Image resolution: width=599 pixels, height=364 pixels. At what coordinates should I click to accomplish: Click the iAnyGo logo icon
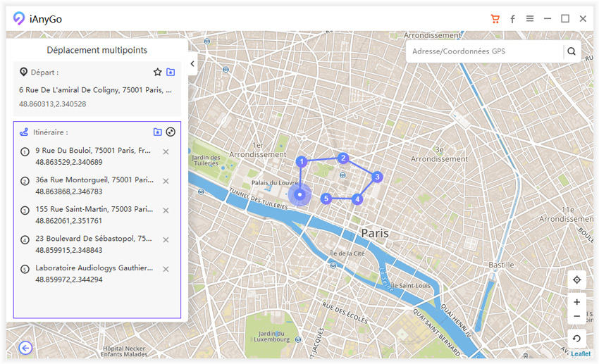click(x=18, y=18)
